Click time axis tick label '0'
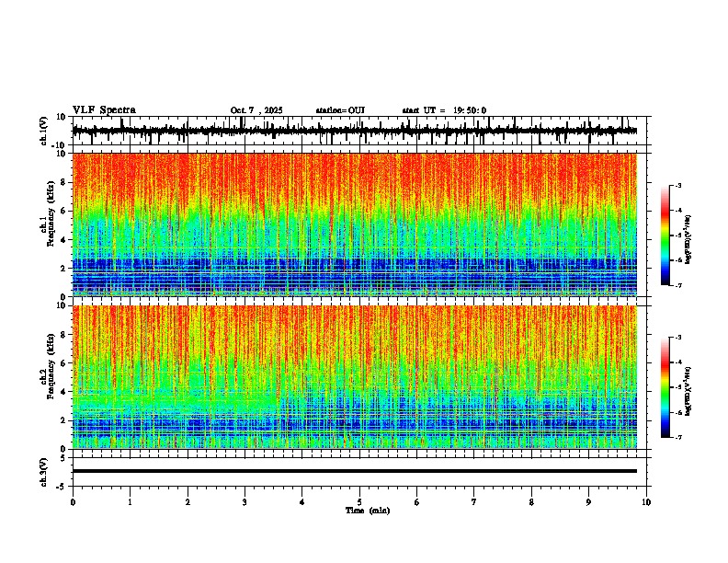Viewport: 728px width, 563px height. pos(73,502)
